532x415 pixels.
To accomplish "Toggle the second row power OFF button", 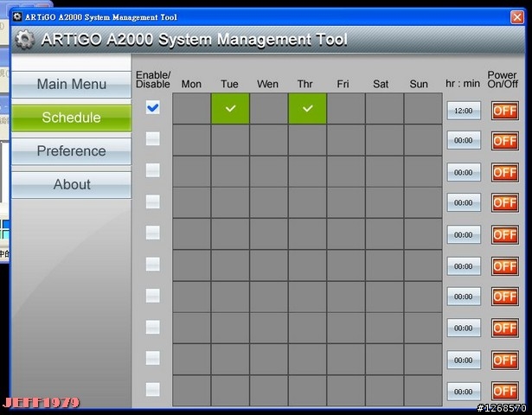I will point(505,141).
